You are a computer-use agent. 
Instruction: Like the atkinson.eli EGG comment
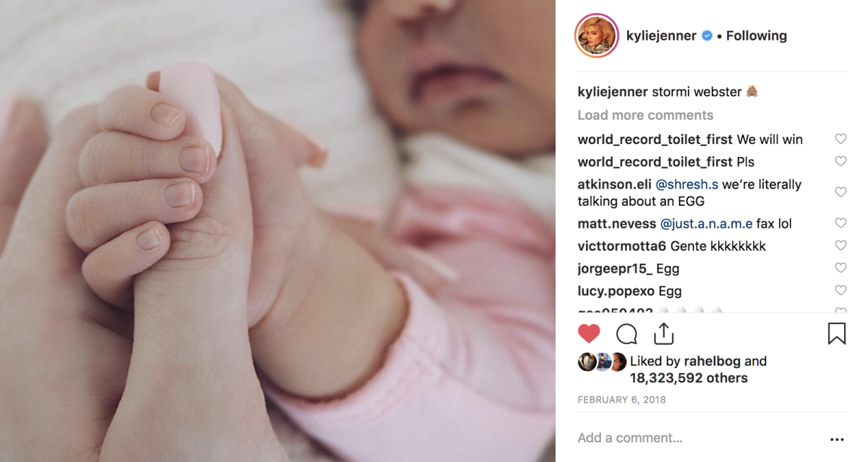841,192
